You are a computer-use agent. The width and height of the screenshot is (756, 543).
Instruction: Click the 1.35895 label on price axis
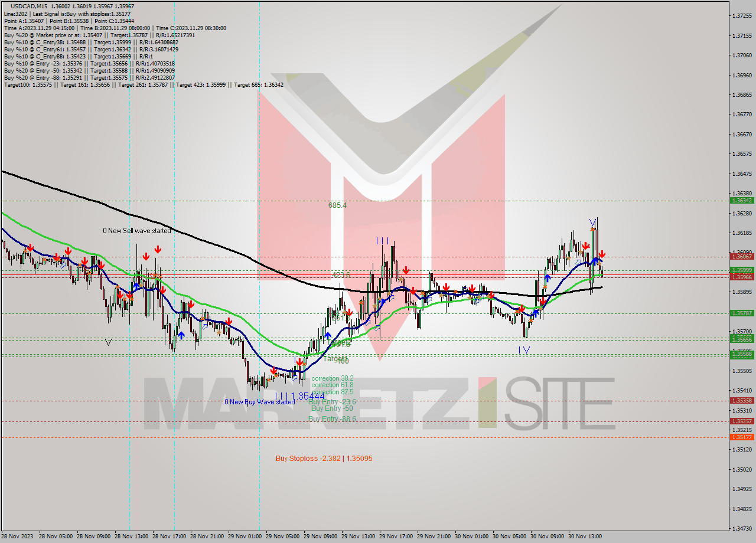(x=742, y=292)
